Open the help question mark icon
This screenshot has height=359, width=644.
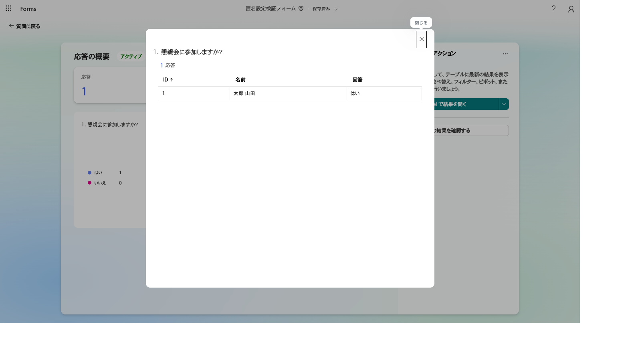(553, 8)
